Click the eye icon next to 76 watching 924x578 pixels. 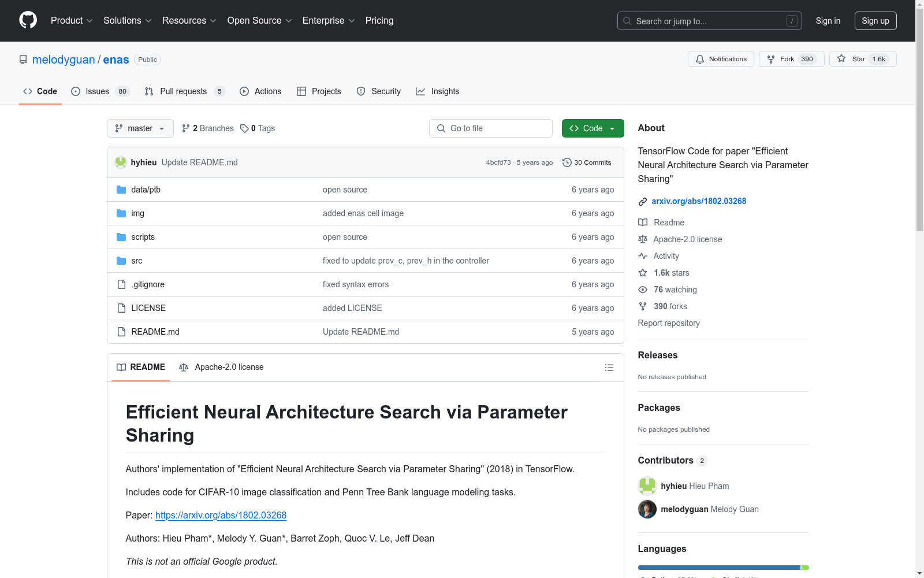click(x=643, y=290)
